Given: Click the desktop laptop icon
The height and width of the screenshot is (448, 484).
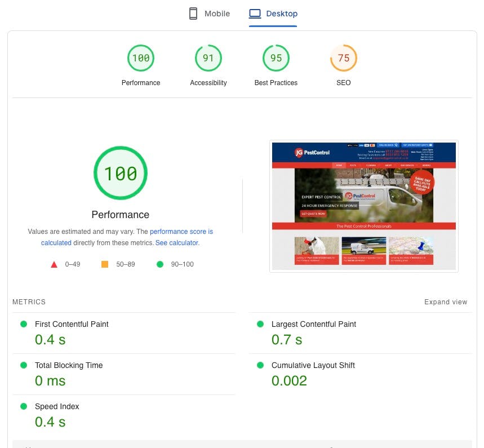Looking at the screenshot, I should [255, 14].
